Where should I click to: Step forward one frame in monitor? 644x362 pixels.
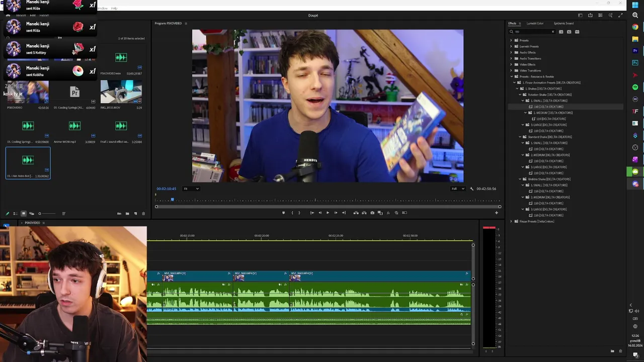click(336, 213)
